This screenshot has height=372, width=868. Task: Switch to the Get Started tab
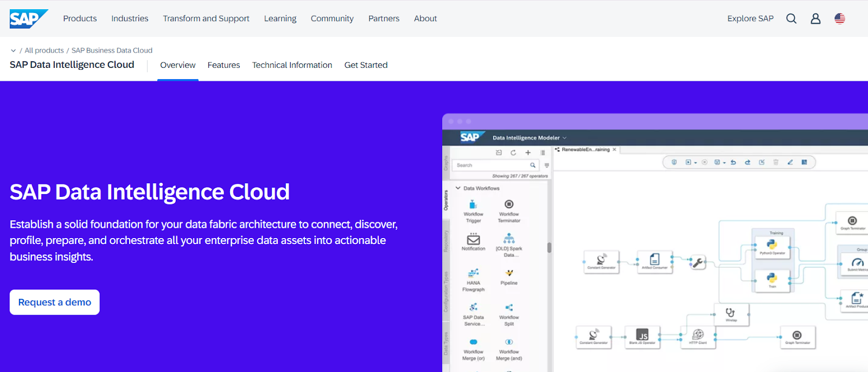pos(366,65)
